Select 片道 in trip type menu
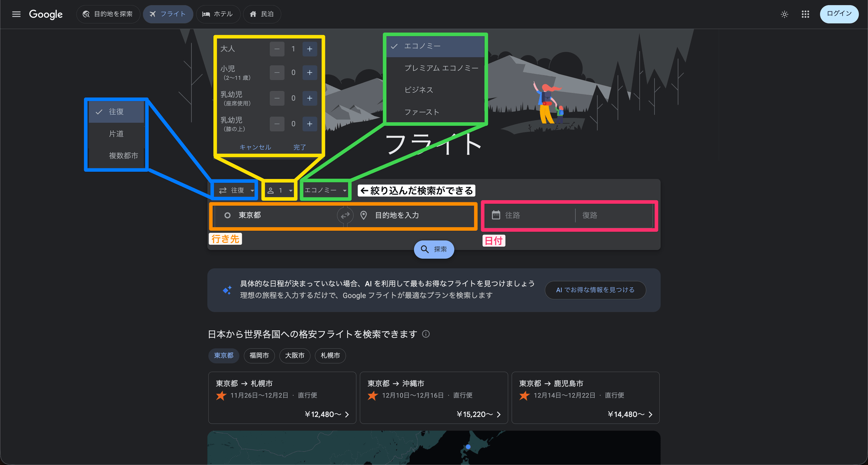The height and width of the screenshot is (465, 868). [117, 134]
